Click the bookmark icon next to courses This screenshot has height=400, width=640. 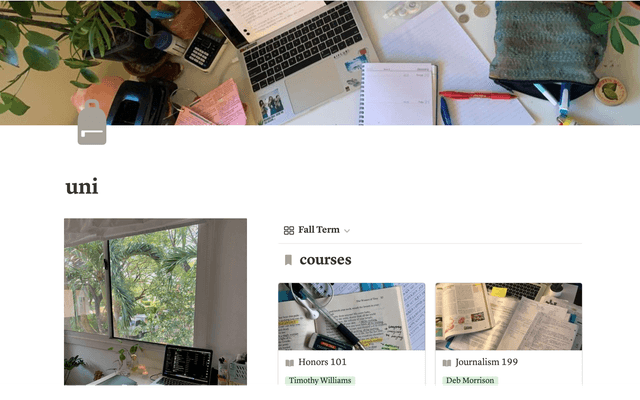click(288, 260)
